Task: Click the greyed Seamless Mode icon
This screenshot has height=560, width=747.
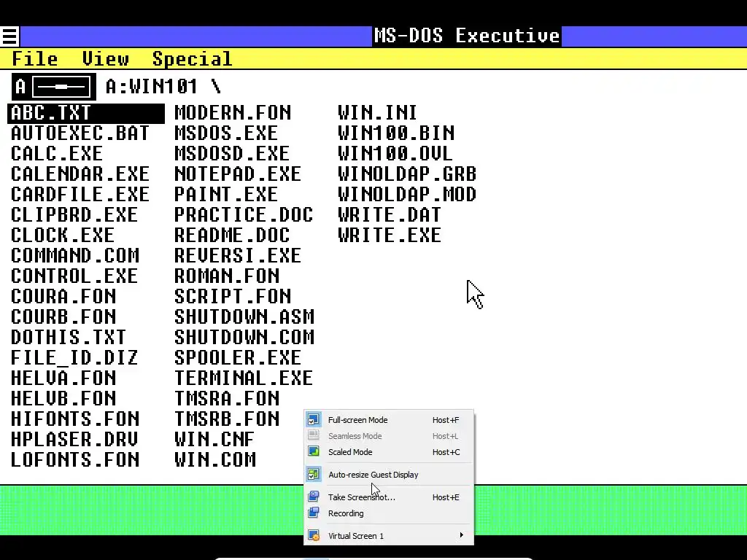Action: click(314, 436)
